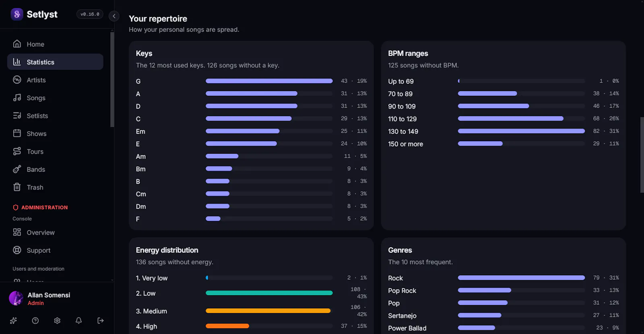
Task: Open the Songs section icon
Action: tap(17, 98)
